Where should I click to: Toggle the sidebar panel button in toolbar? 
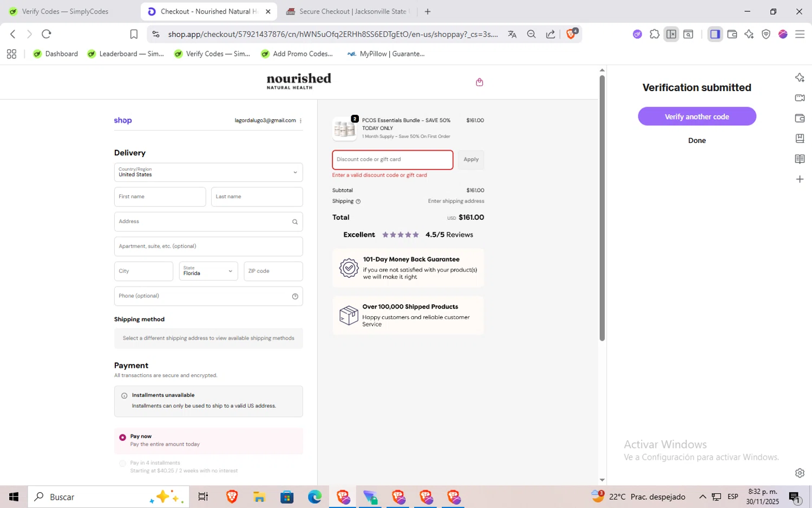[715, 34]
